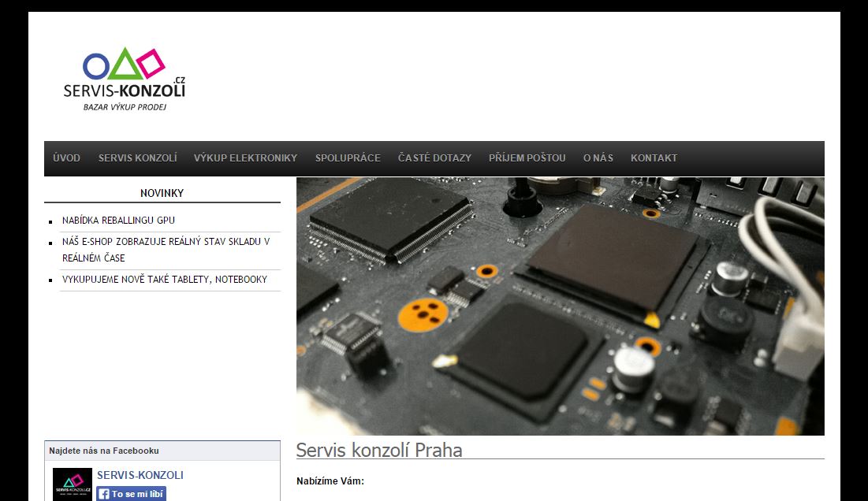Image resolution: width=868 pixels, height=501 pixels.
Task: Click the circuit board banner image
Action: (561, 306)
